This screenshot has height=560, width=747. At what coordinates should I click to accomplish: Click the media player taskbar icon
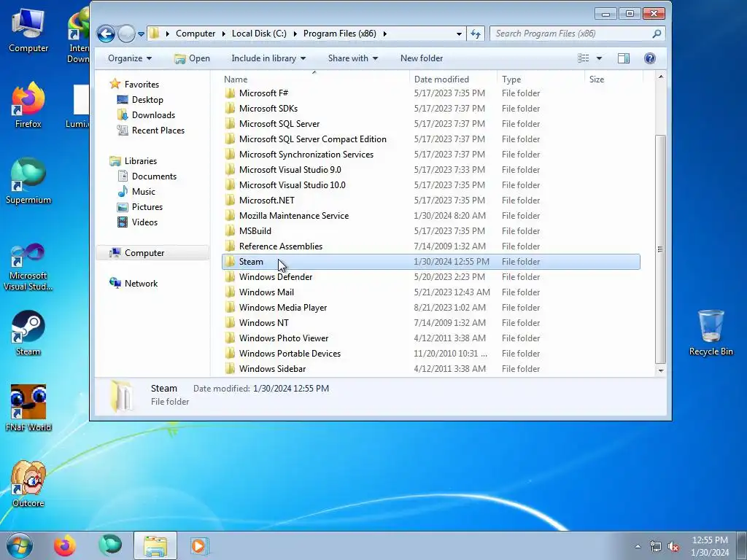point(199,545)
